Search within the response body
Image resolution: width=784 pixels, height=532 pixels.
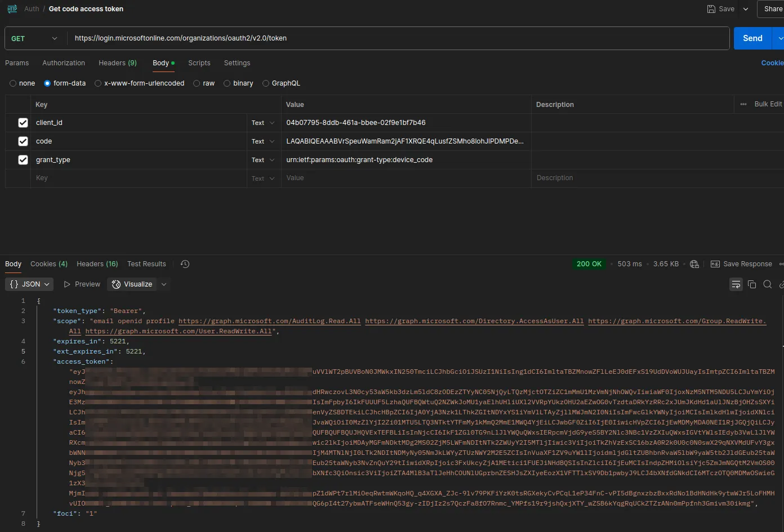[768, 284]
